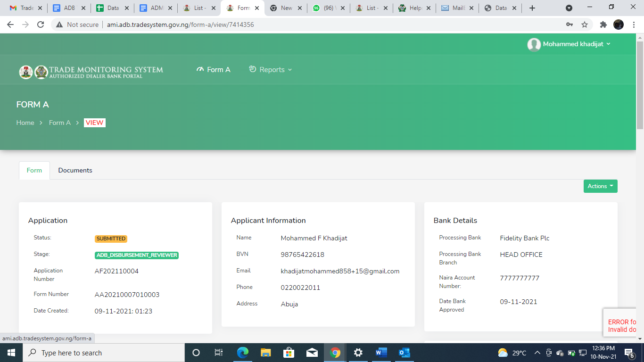Select the date created 09-11-2021: 01:23
644x362 pixels.
point(124,311)
